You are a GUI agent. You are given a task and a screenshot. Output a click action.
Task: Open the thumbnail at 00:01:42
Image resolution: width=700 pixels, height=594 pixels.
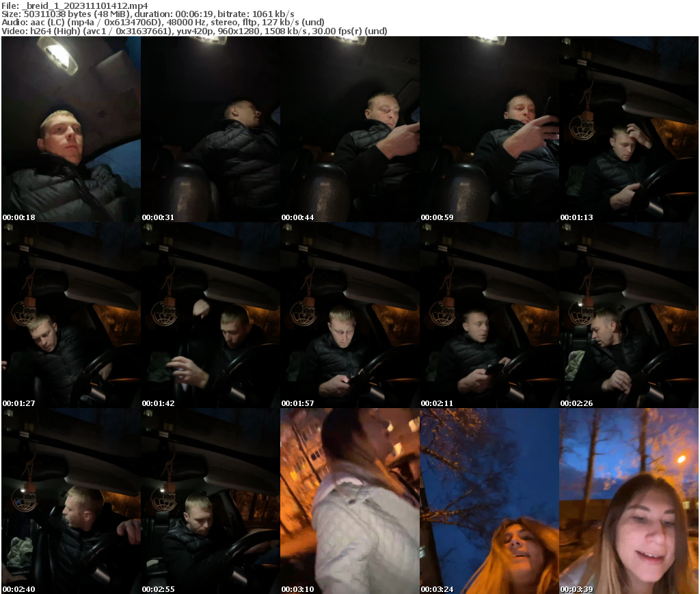210,316
